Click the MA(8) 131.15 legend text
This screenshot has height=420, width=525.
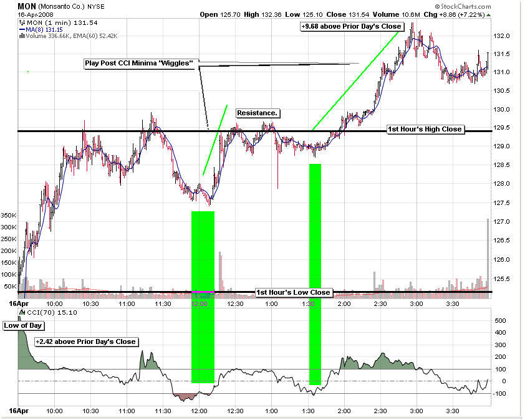click(x=44, y=29)
